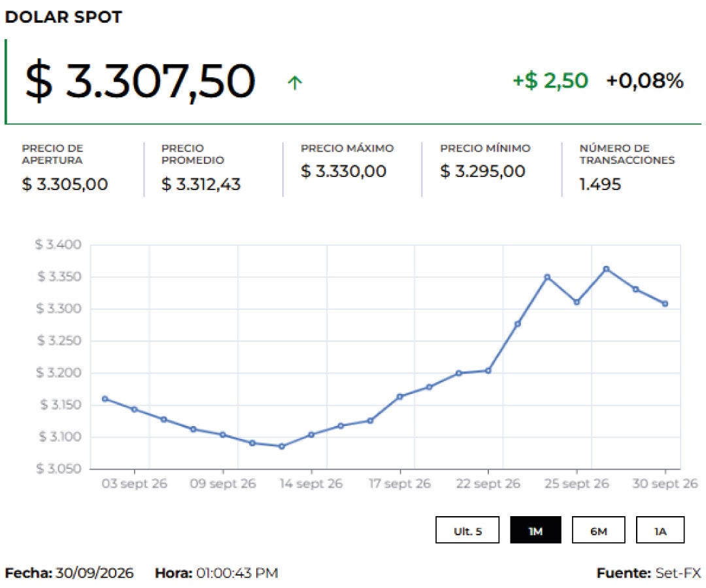Click the green up-arrow trend icon

(x=295, y=82)
